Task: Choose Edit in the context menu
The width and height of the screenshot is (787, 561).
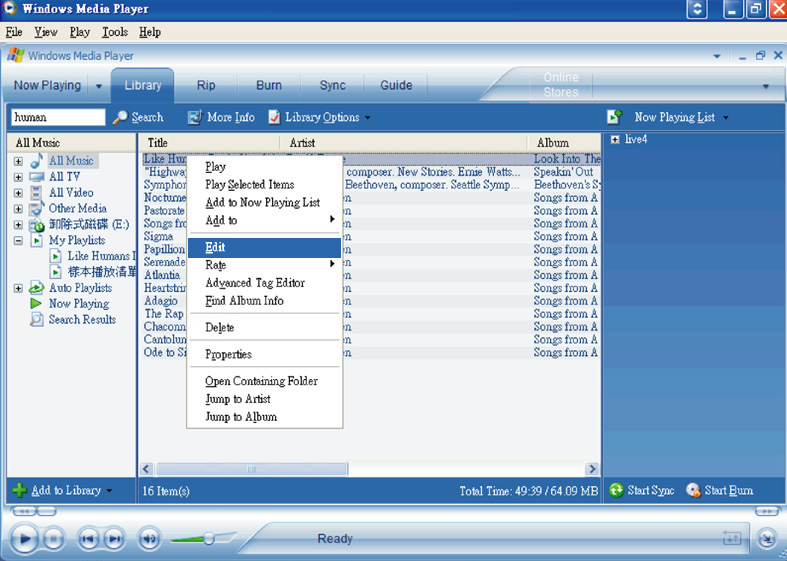Action: pyautogui.click(x=264, y=247)
